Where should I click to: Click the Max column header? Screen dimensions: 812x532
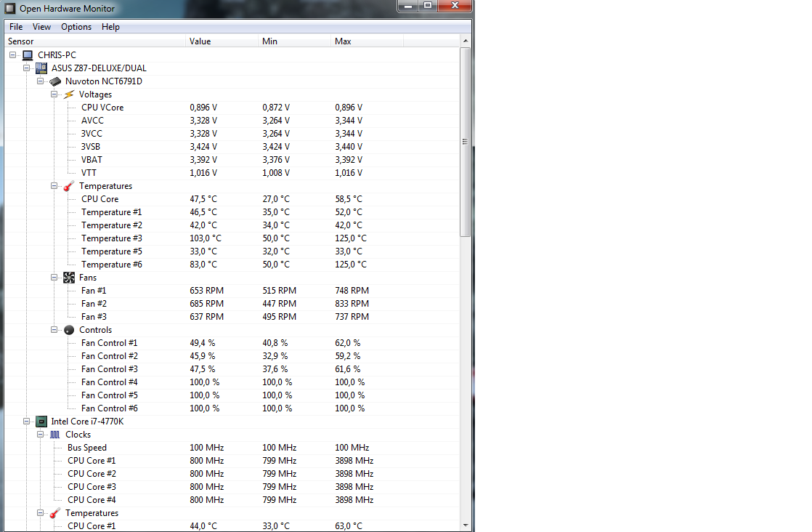368,41
